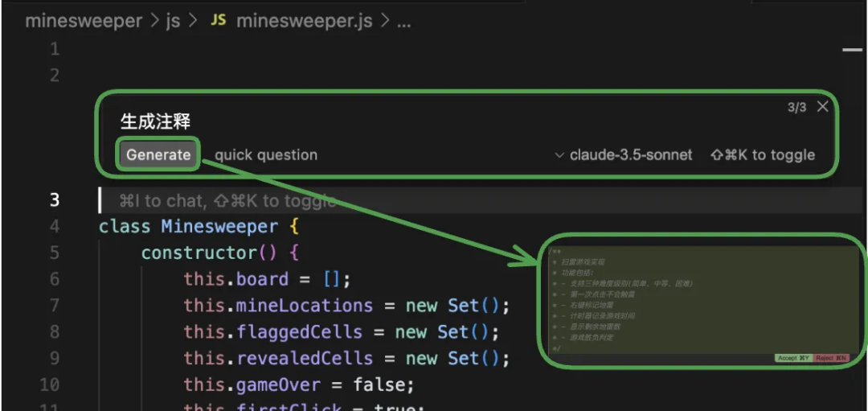Screen dimensions: 868x411
Task: Click the '⌘I to chat' placeholder line
Action: (x=227, y=200)
